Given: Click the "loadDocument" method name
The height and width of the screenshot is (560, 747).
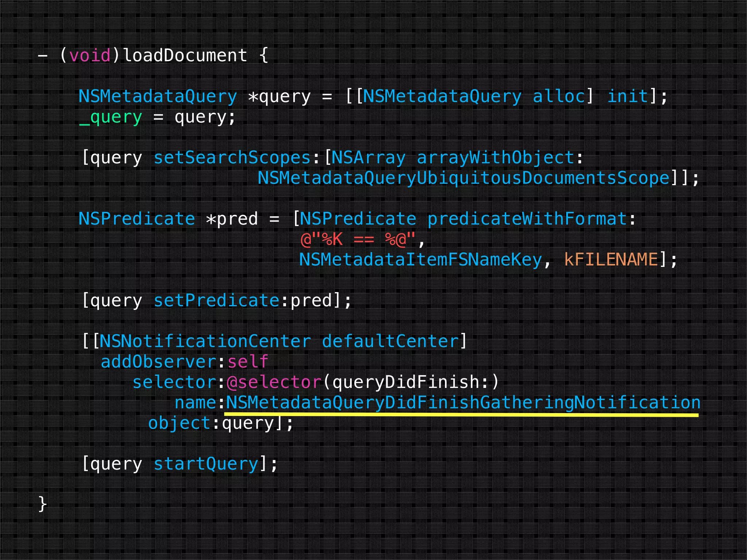Looking at the screenshot, I should [x=185, y=55].
